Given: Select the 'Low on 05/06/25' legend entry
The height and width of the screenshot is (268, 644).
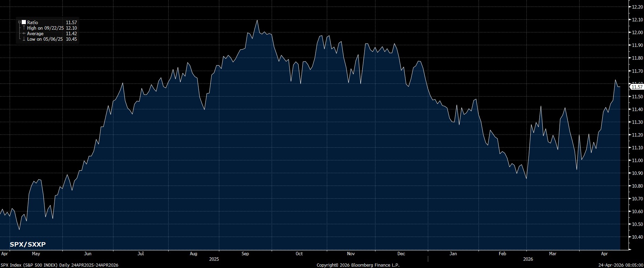Looking at the screenshot, I should [x=45, y=39].
